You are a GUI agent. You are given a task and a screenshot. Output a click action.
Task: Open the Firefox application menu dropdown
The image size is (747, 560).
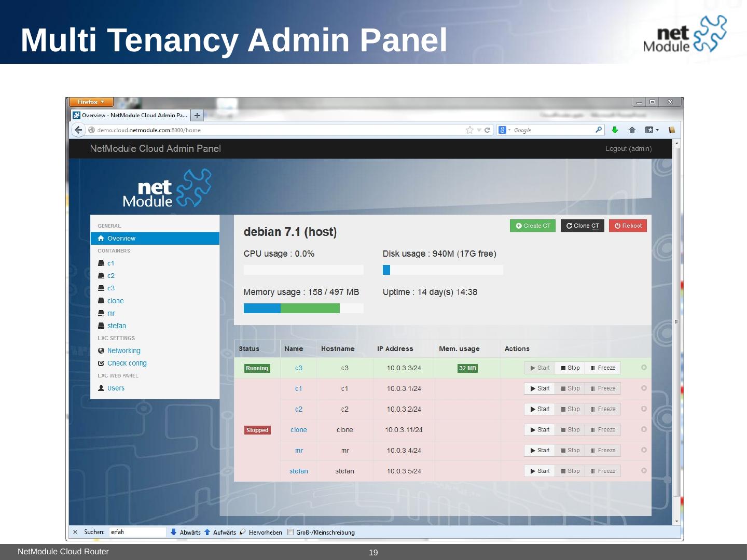[91, 102]
